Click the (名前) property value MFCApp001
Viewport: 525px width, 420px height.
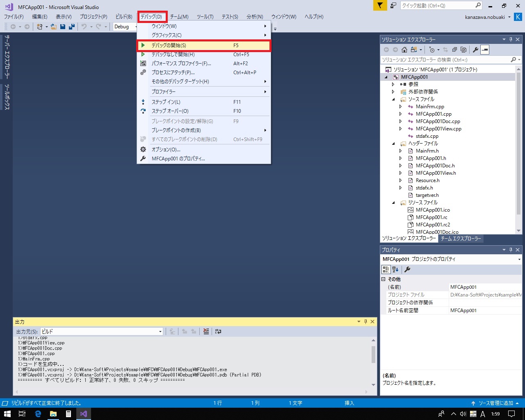point(486,287)
